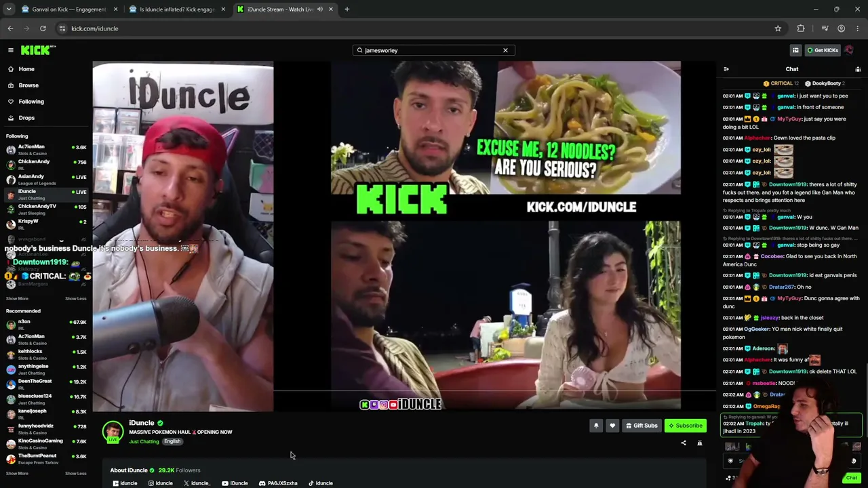
Task: Bookmark this page with star icon
Action: 778,28
